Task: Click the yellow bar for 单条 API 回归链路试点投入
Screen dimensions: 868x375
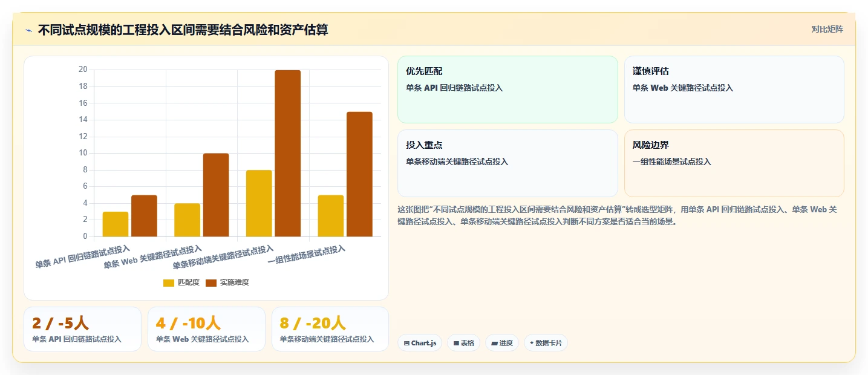Action: pos(116,224)
